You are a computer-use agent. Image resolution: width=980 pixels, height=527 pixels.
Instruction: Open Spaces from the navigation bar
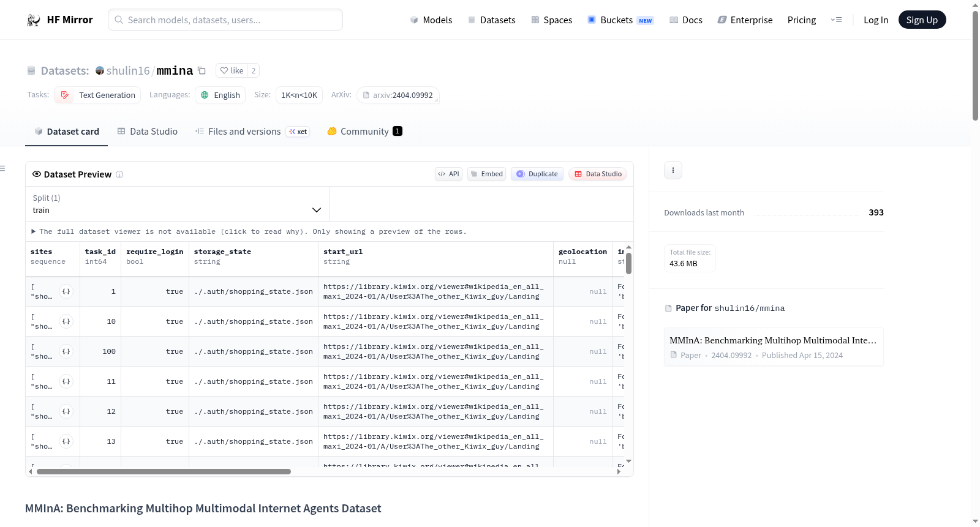click(551, 20)
